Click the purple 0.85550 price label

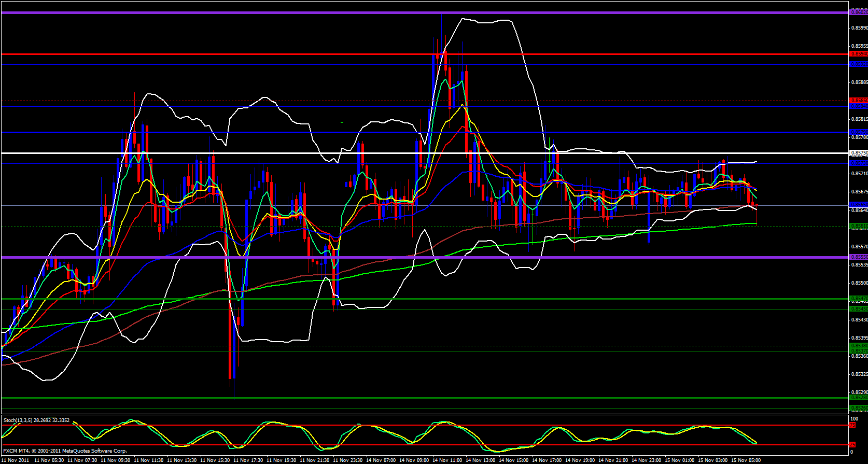858,257
